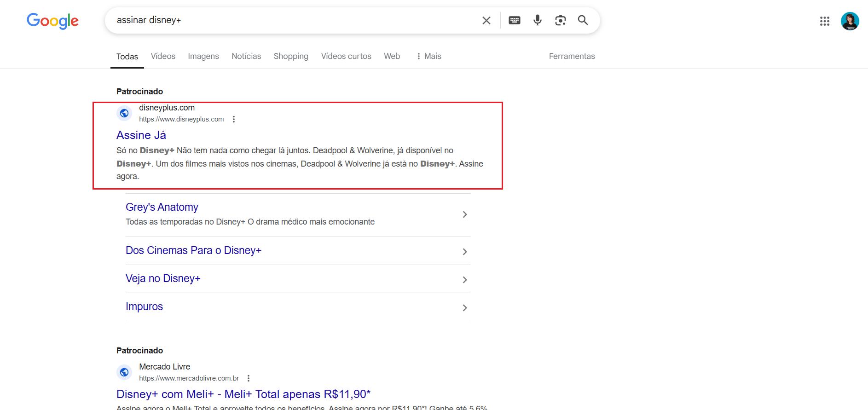This screenshot has width=868, height=410.
Task: Click 'Patrocinado' label above Mercado Livre
Action: tap(139, 351)
